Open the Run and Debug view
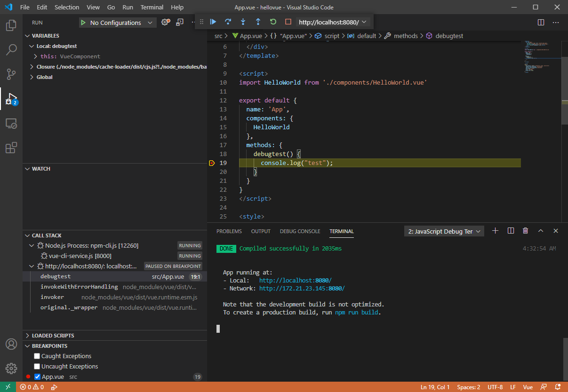Image resolution: width=568 pixels, height=392 pixels. (x=11, y=99)
